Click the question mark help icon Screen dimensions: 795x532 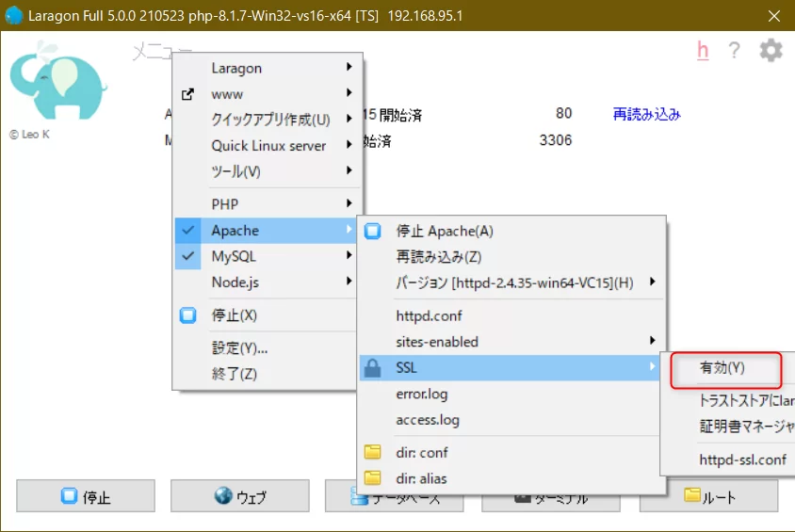(x=734, y=50)
